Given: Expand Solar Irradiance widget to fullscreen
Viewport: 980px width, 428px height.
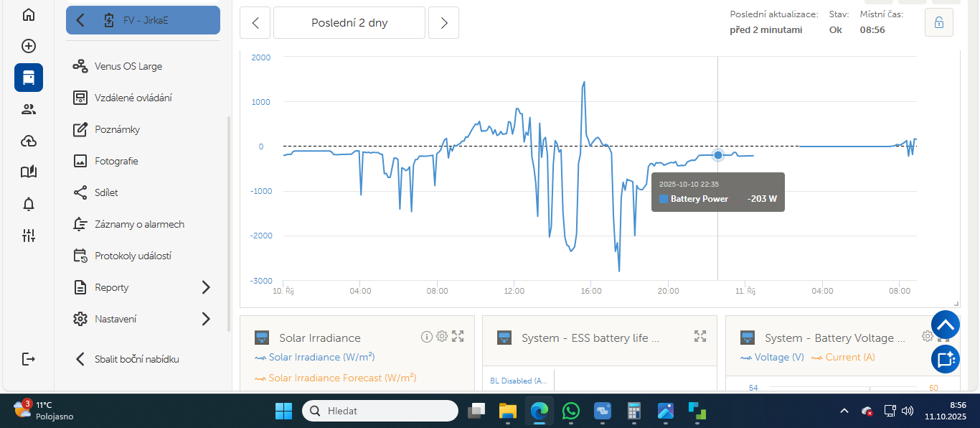Looking at the screenshot, I should [x=458, y=336].
